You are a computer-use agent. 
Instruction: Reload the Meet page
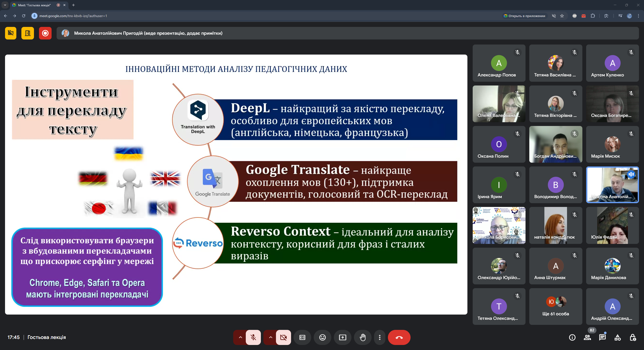pyautogui.click(x=24, y=16)
